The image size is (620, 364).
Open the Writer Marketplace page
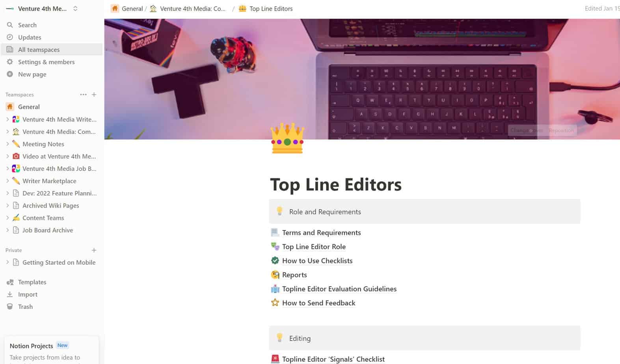pos(49,181)
